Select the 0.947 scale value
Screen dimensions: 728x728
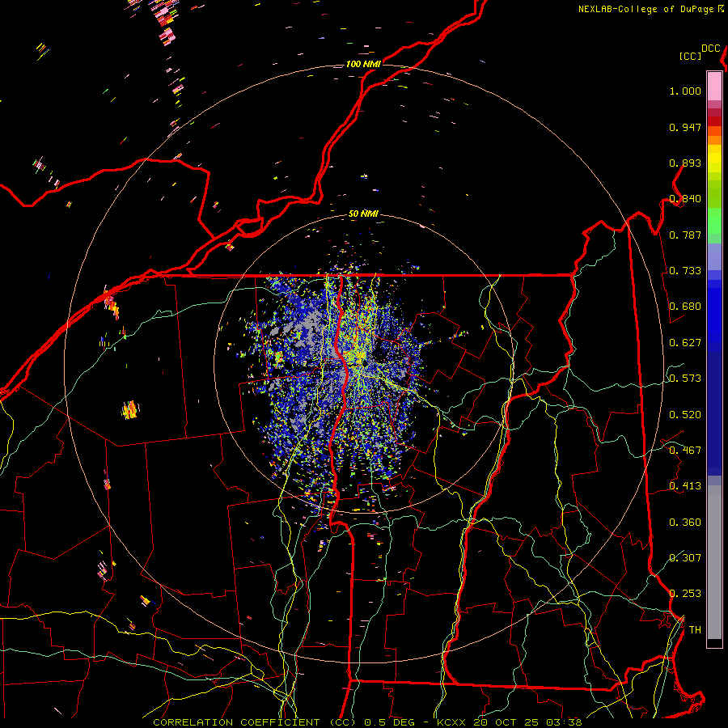point(685,127)
